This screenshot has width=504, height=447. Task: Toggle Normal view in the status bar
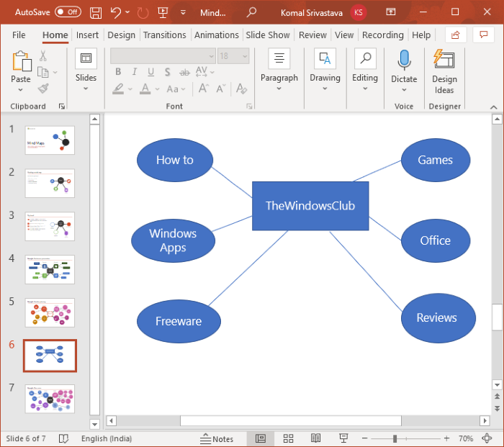(261, 438)
